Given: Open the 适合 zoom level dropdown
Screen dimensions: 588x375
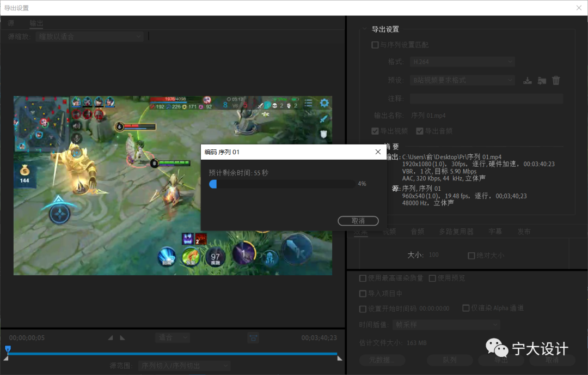Looking at the screenshot, I should pyautogui.click(x=173, y=337).
